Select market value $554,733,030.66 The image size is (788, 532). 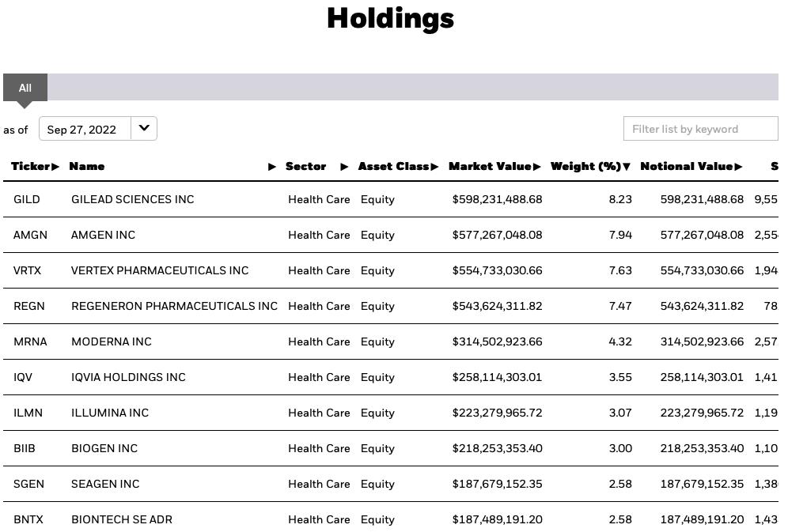point(497,270)
